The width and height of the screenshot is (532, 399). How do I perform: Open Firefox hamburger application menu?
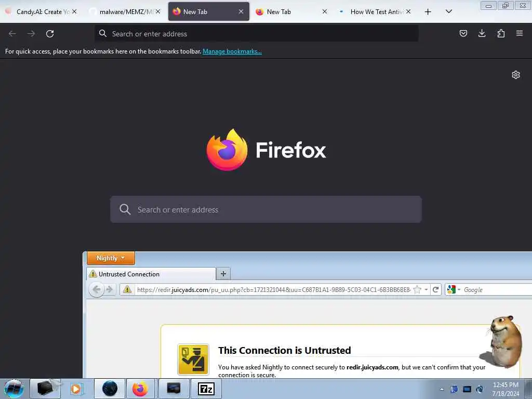[x=520, y=33]
